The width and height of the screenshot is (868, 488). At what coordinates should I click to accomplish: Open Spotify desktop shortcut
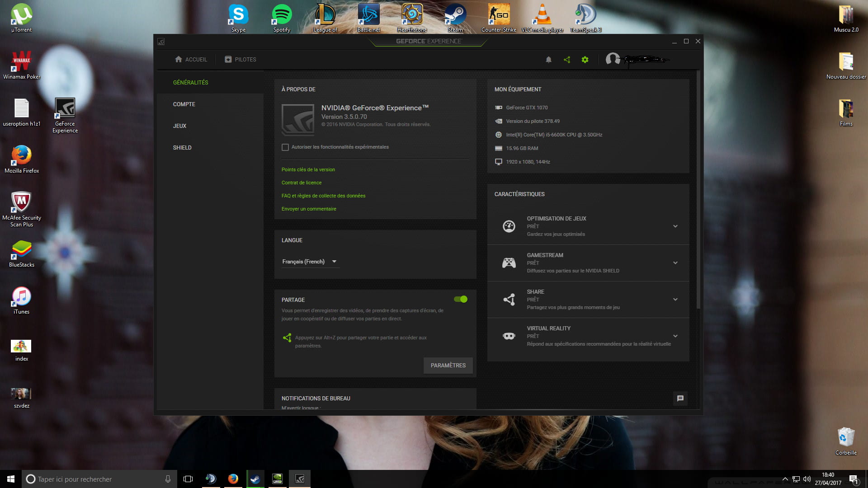282,18
